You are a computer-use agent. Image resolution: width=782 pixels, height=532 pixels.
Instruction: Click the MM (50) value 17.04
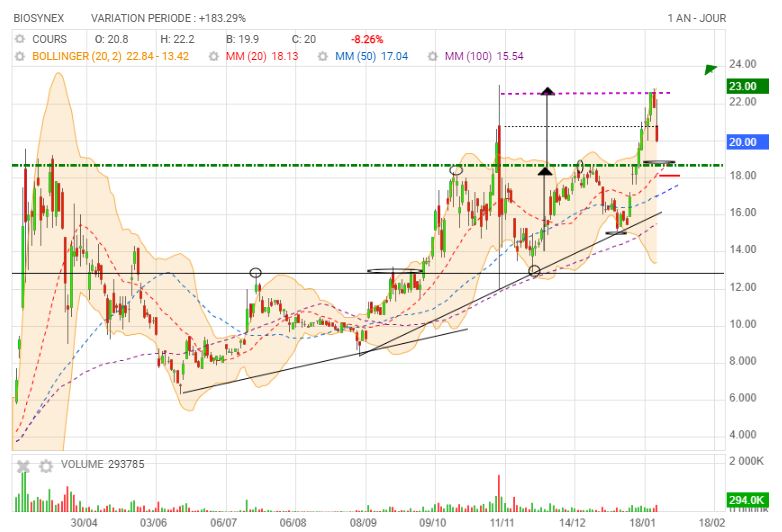394,56
